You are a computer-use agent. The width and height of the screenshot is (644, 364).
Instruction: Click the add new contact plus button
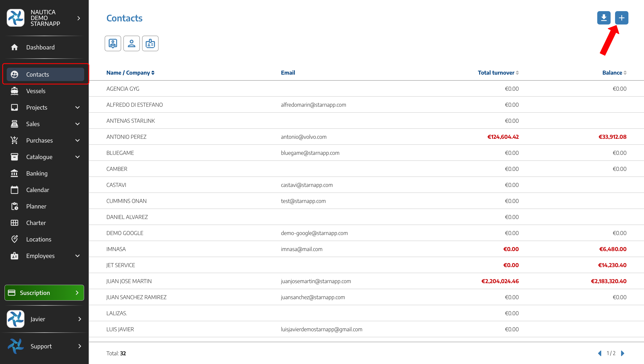(x=622, y=18)
